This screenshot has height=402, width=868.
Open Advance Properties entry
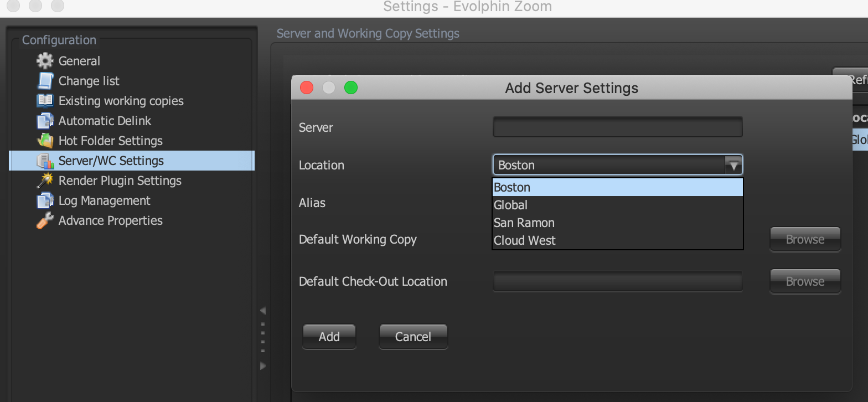[110, 220]
